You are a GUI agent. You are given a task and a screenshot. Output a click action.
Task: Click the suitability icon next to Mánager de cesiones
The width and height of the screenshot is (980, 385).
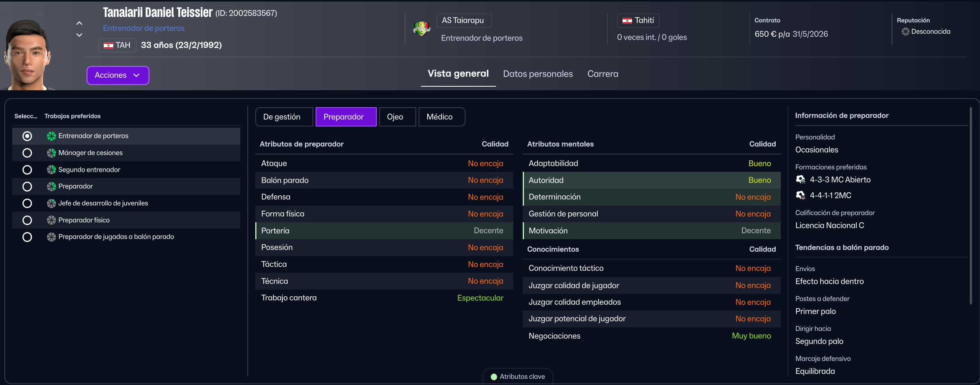click(x=51, y=153)
